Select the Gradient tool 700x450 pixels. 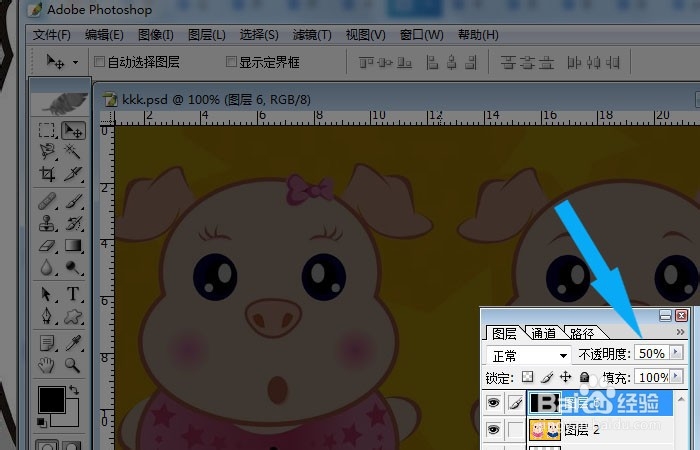point(73,245)
